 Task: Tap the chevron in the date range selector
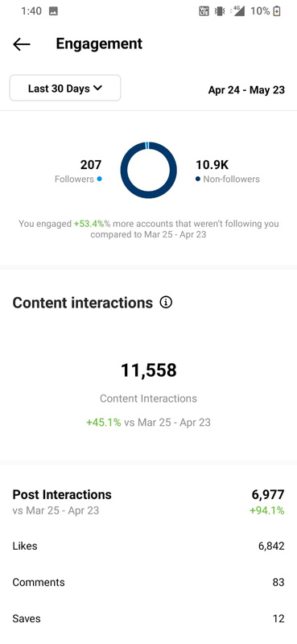97,88
